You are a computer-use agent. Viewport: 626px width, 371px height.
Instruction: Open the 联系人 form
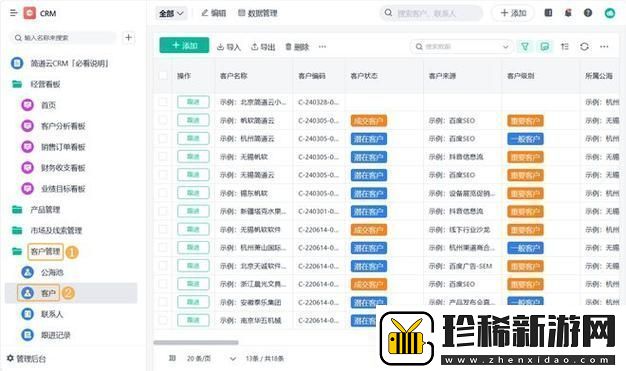coord(52,314)
